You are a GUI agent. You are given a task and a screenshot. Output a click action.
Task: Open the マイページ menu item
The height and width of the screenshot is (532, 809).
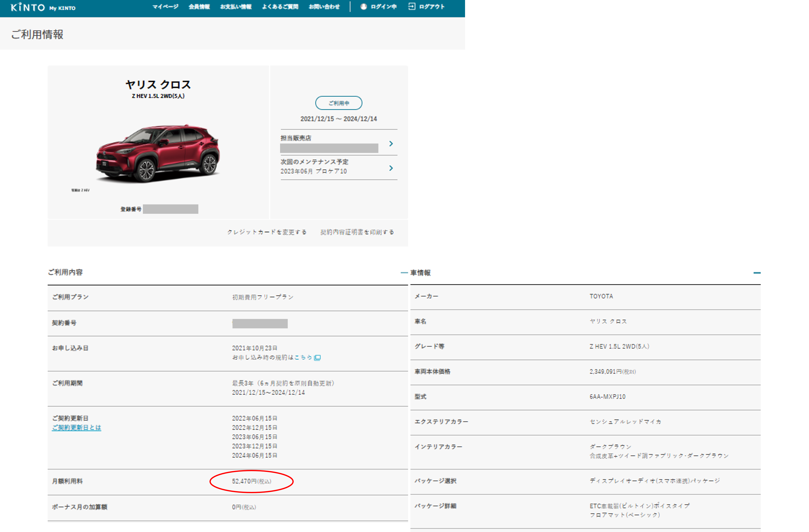coord(165,7)
